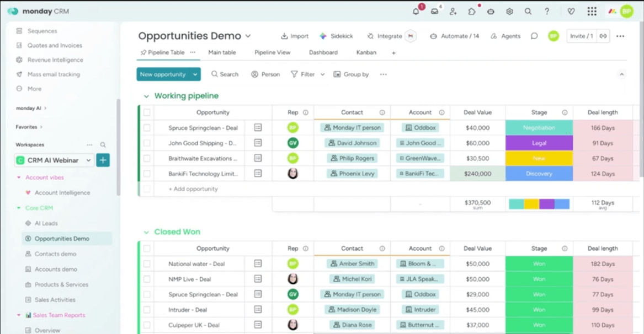Open the BP profile avatar in top-right corner
The image size is (644, 334).
[x=627, y=12]
